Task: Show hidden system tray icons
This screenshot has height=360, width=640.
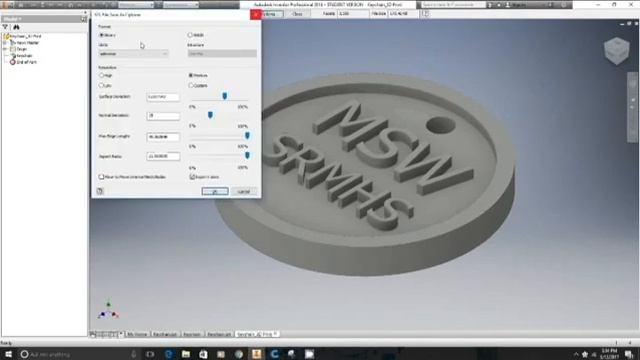Action: (576, 354)
